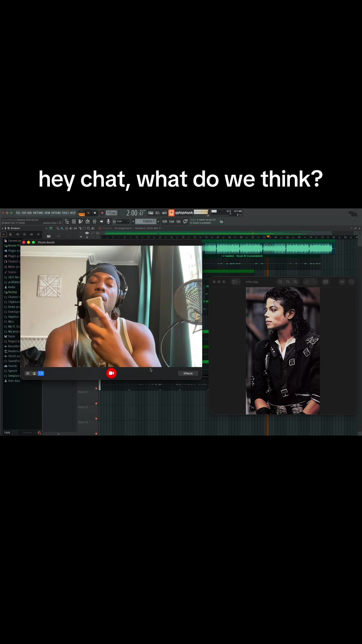Click the loop recording icon

point(165,213)
